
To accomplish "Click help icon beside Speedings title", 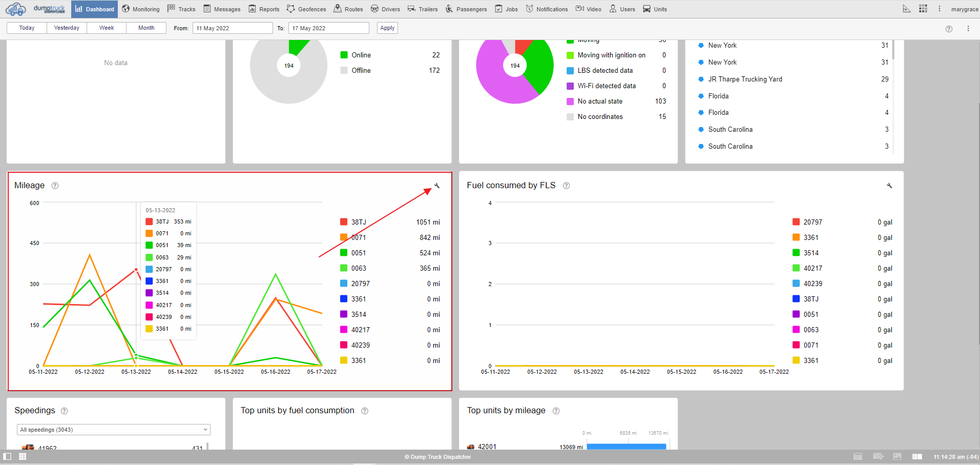I will coord(65,411).
